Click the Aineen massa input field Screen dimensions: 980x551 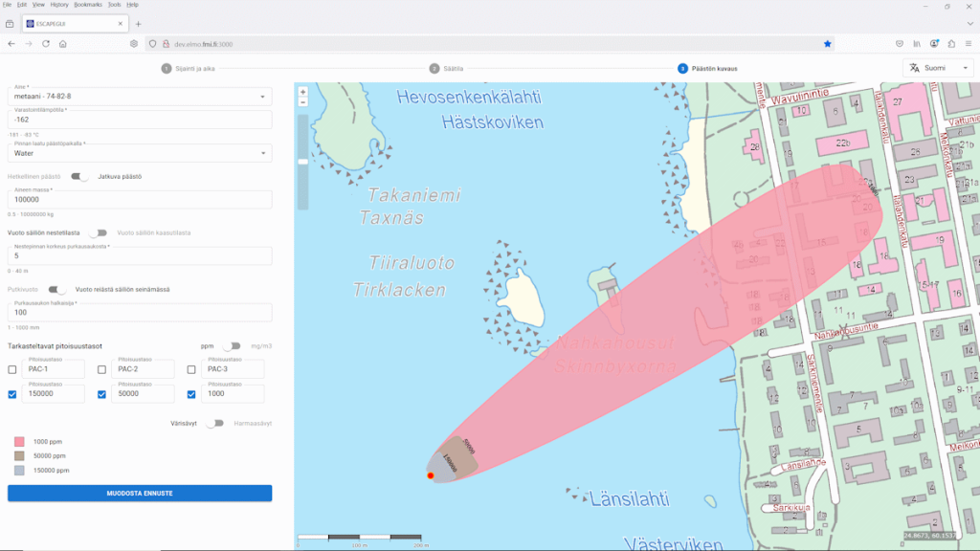tap(139, 200)
